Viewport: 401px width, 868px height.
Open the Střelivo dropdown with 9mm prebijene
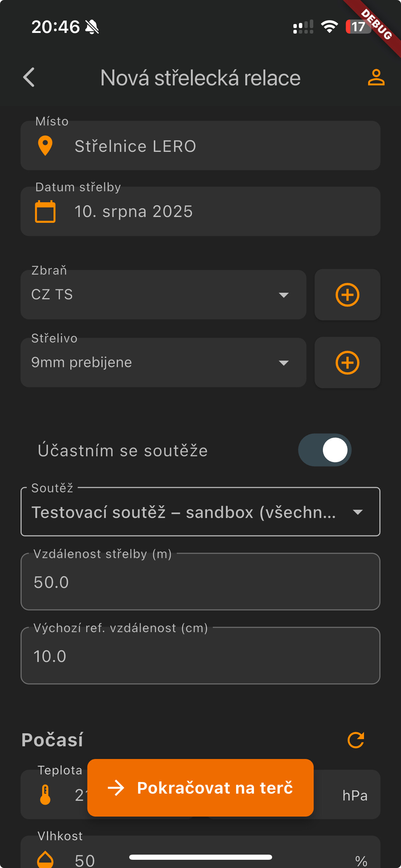coord(163,363)
